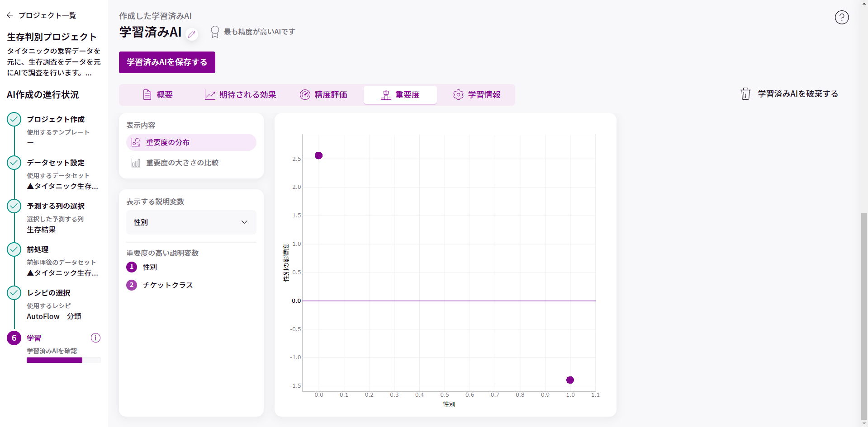Image resolution: width=868 pixels, height=427 pixels.
Task: Click the number 1 badge beside 性別
Action: click(x=132, y=267)
